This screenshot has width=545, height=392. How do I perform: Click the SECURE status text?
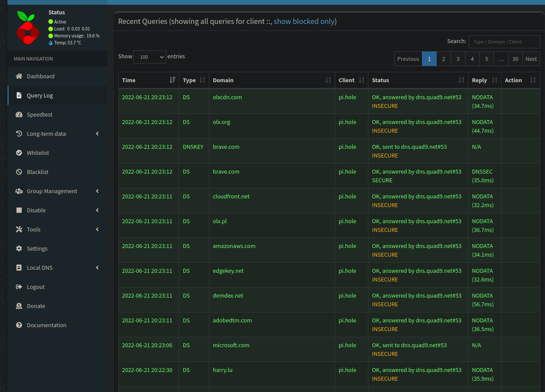click(x=382, y=180)
